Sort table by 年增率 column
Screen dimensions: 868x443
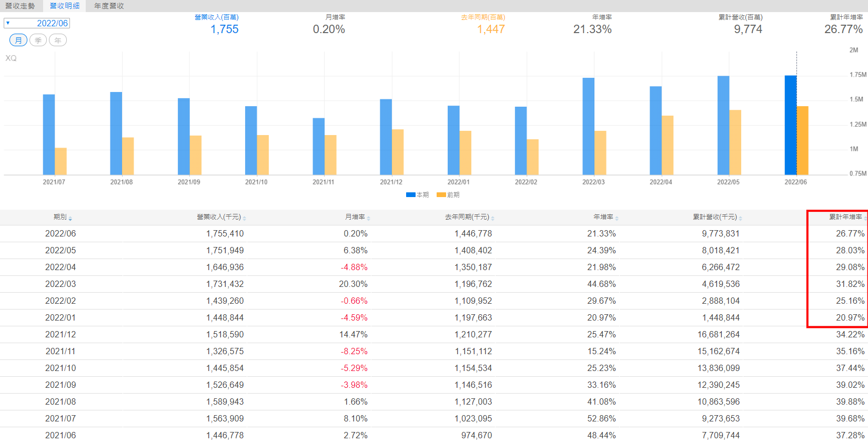point(606,217)
